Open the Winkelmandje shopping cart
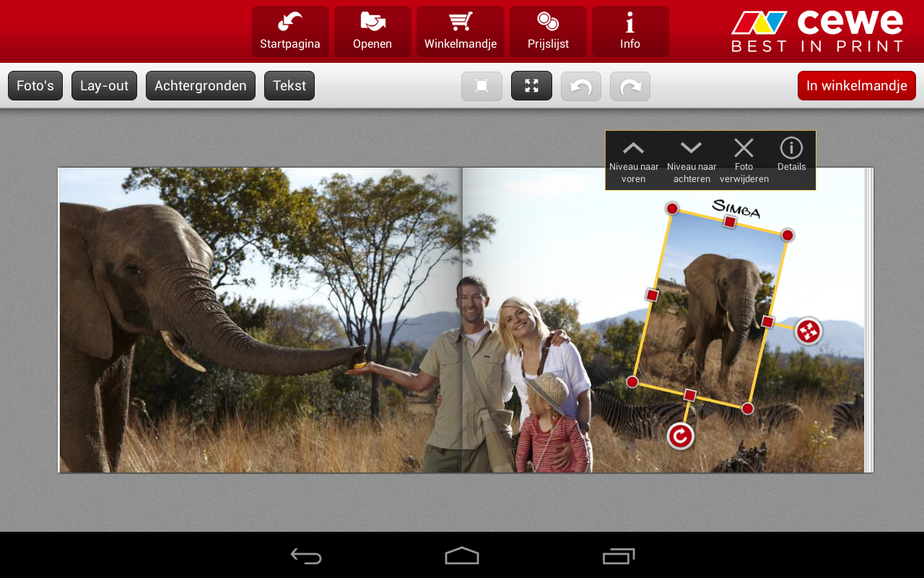This screenshot has width=924, height=578. click(460, 31)
